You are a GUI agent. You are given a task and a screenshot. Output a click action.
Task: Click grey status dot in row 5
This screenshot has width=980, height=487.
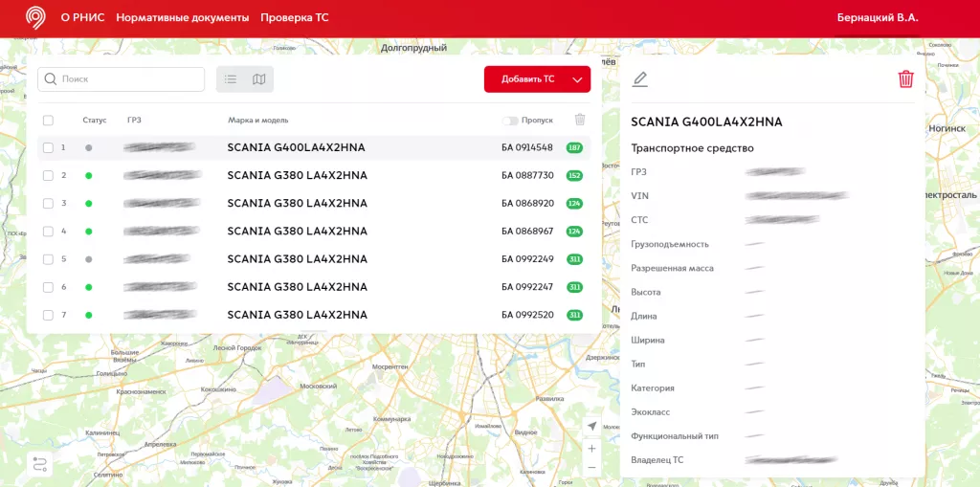[89, 259]
